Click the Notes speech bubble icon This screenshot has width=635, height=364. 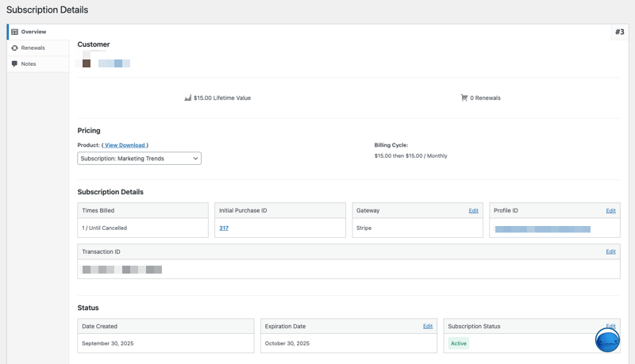click(14, 63)
